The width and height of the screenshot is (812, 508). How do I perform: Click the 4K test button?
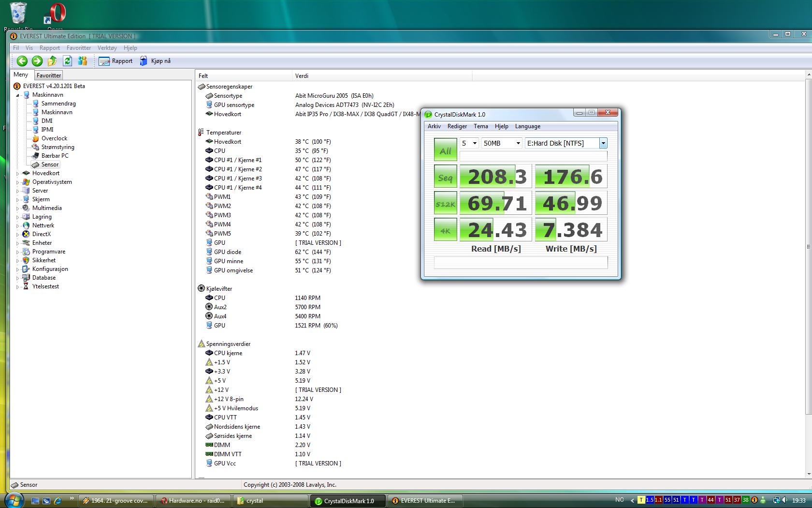[445, 230]
